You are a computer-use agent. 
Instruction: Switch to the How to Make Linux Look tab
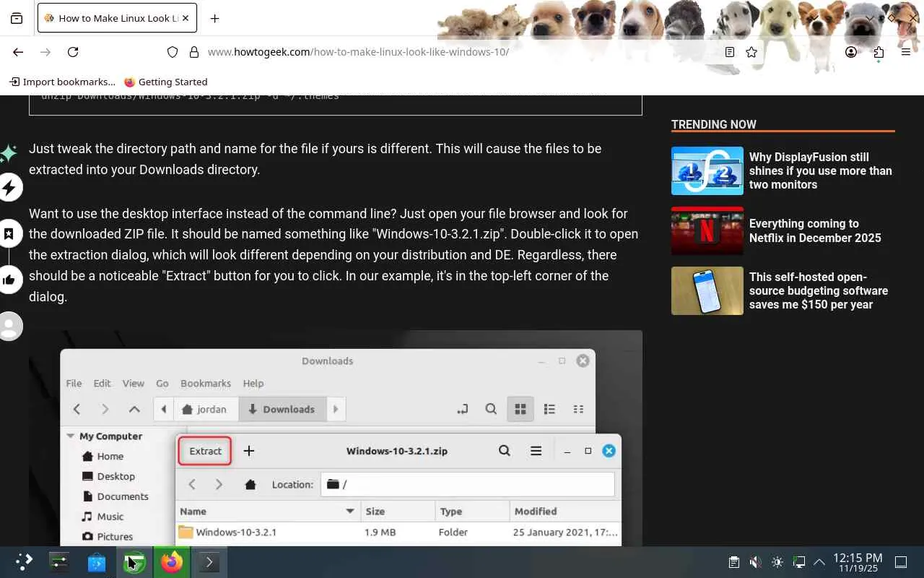[x=117, y=19]
